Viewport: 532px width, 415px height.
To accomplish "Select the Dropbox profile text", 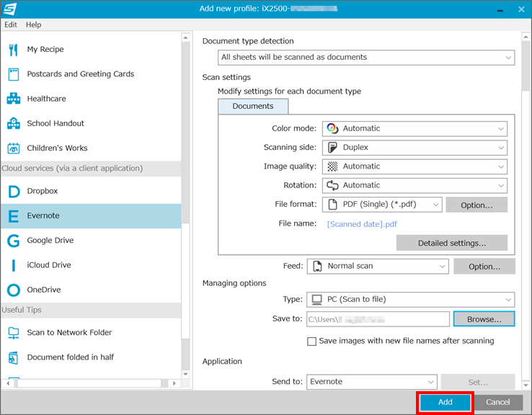I will pos(43,191).
